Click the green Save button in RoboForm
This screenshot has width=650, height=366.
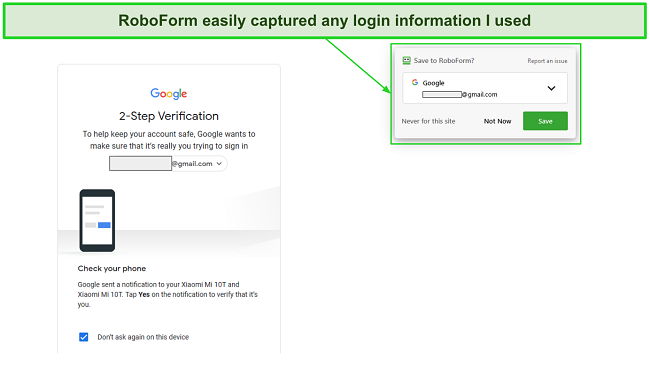pos(545,121)
